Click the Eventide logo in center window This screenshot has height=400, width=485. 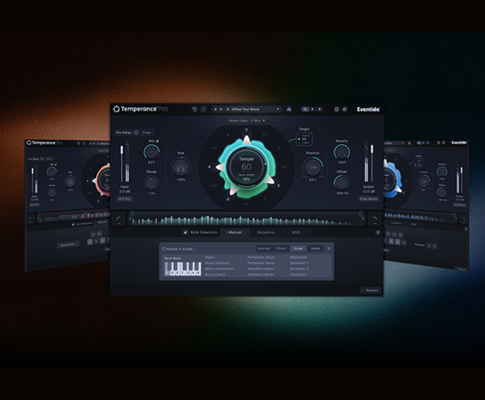coord(368,109)
